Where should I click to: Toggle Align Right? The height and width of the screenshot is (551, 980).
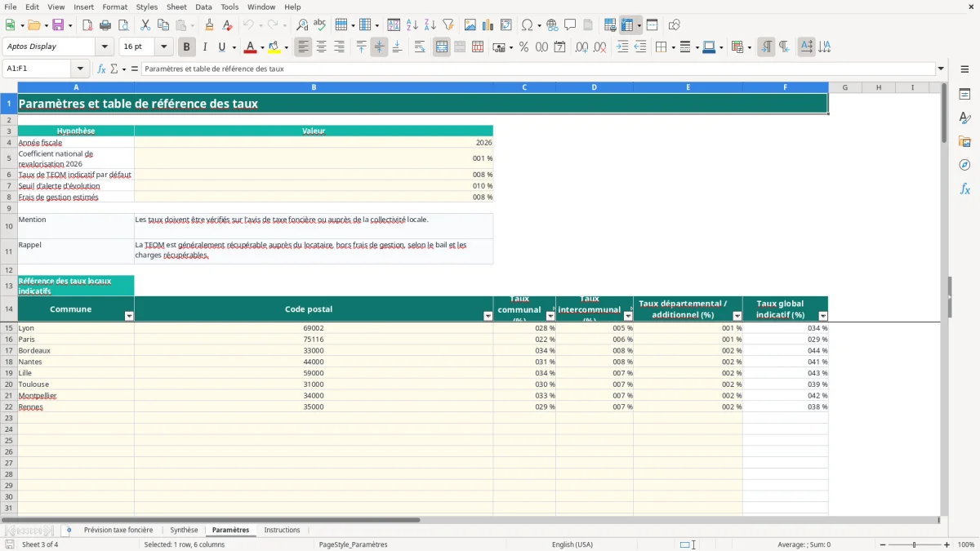click(339, 47)
